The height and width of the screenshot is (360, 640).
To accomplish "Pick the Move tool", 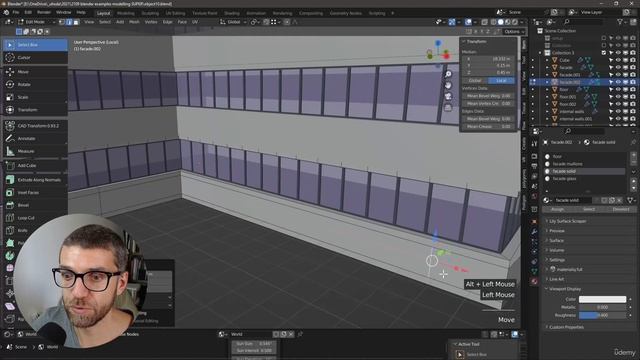I will pyautogui.click(x=35, y=72).
